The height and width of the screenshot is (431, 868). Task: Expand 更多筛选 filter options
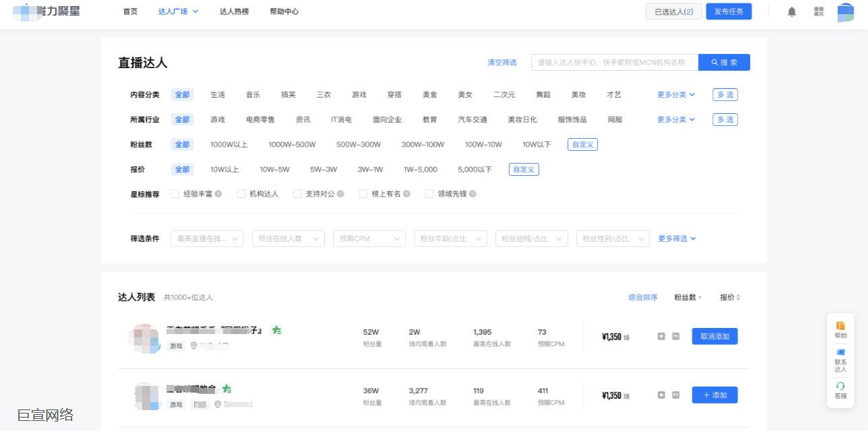(677, 238)
